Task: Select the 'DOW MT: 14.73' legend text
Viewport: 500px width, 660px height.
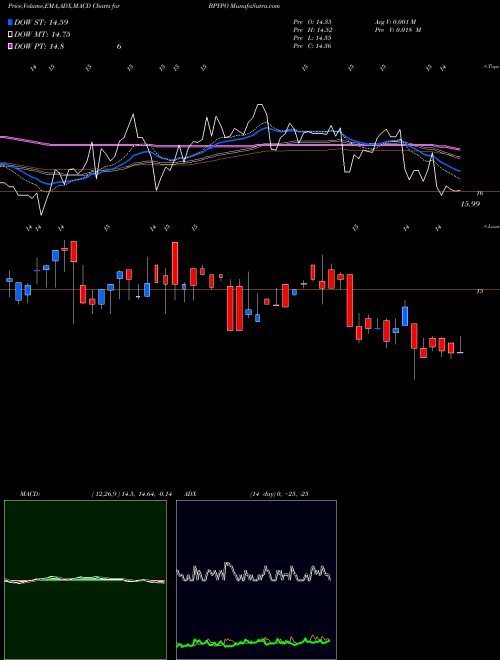Action: tap(42, 35)
